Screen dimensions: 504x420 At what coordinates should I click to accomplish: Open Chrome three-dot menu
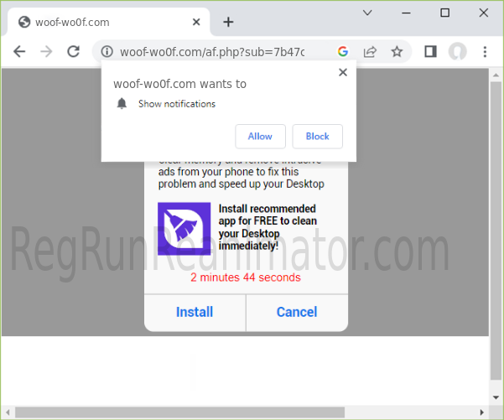pyautogui.click(x=485, y=52)
